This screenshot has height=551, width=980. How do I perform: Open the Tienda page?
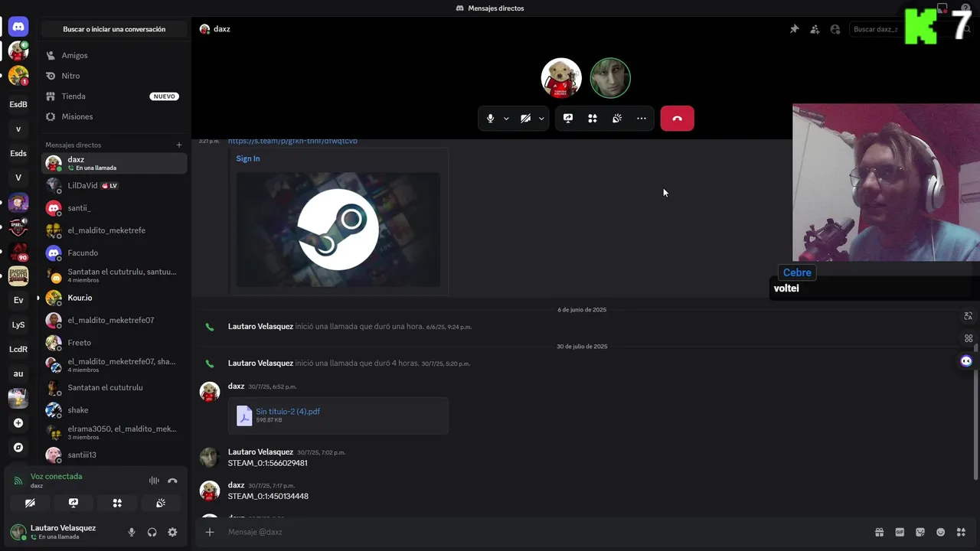click(x=114, y=96)
